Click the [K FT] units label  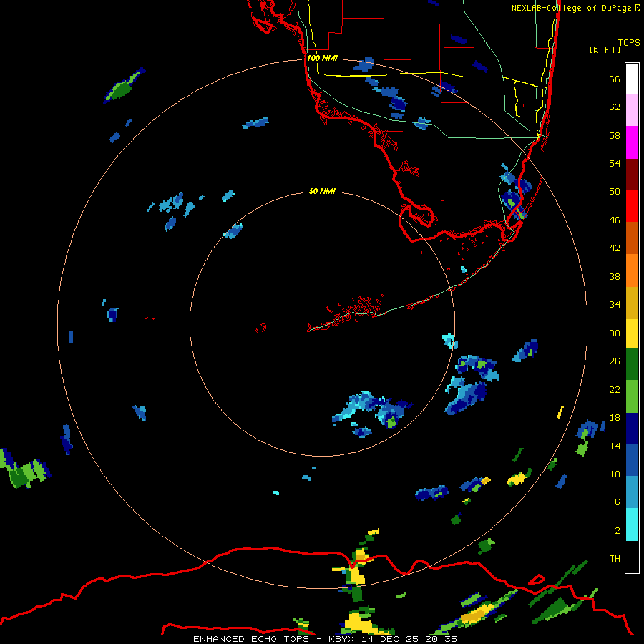click(x=605, y=49)
